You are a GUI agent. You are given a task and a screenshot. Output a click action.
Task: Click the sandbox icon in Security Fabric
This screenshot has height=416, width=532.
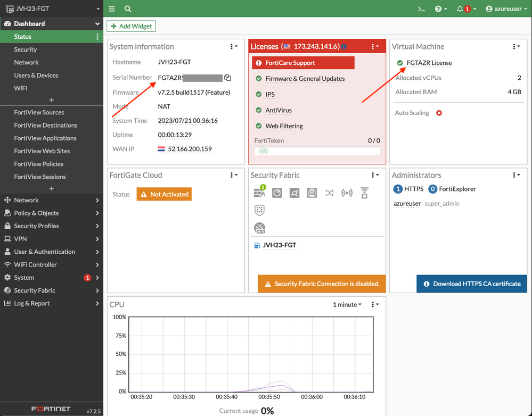294,193
